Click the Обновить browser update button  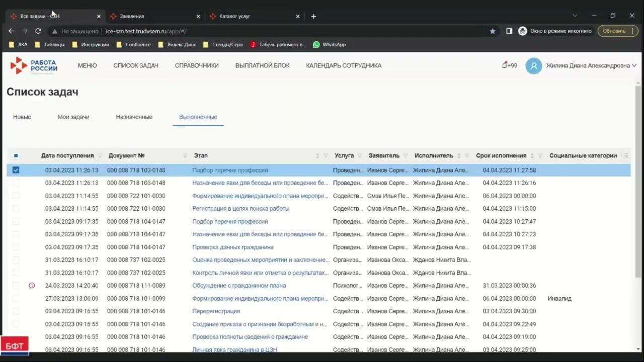(617, 31)
